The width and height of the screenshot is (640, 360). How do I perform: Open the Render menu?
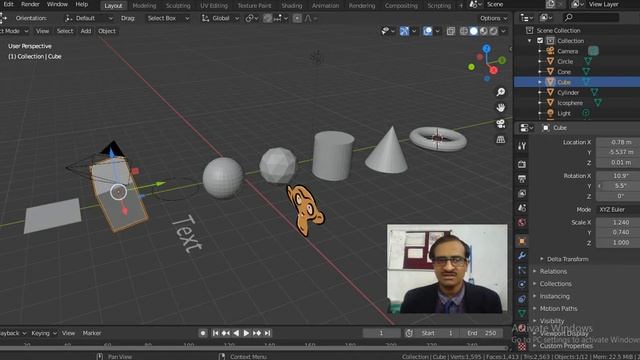pyautogui.click(x=30, y=4)
